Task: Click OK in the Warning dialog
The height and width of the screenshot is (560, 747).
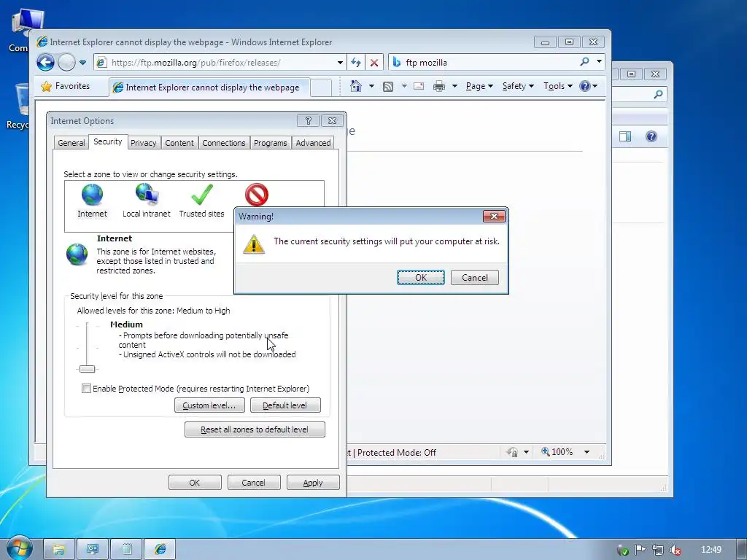Action: click(421, 278)
